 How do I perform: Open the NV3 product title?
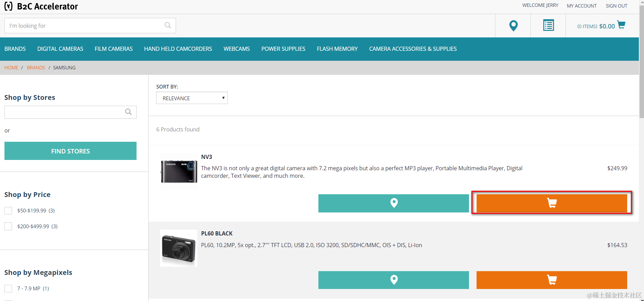coord(207,157)
